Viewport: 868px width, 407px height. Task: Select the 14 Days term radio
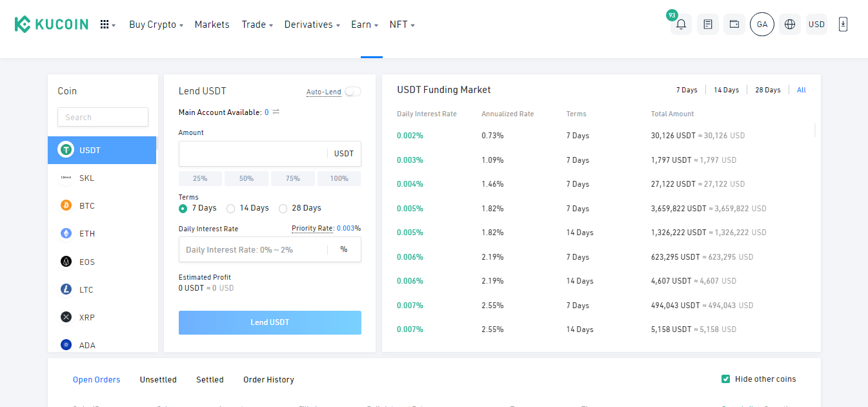coord(230,208)
